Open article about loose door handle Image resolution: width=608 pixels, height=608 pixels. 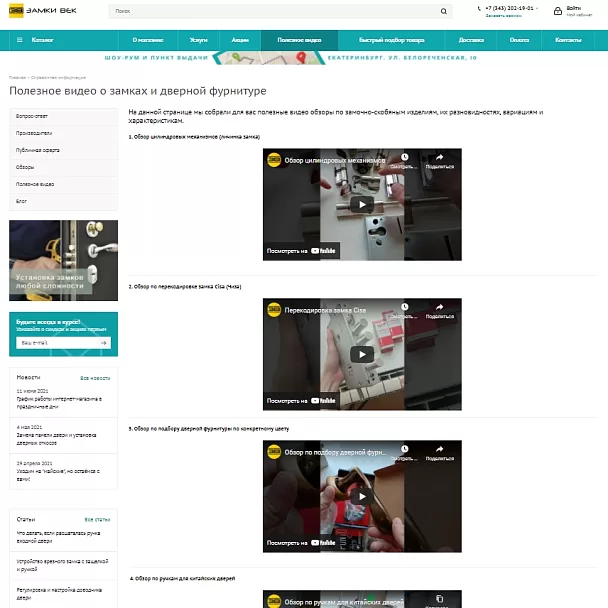pos(59,537)
